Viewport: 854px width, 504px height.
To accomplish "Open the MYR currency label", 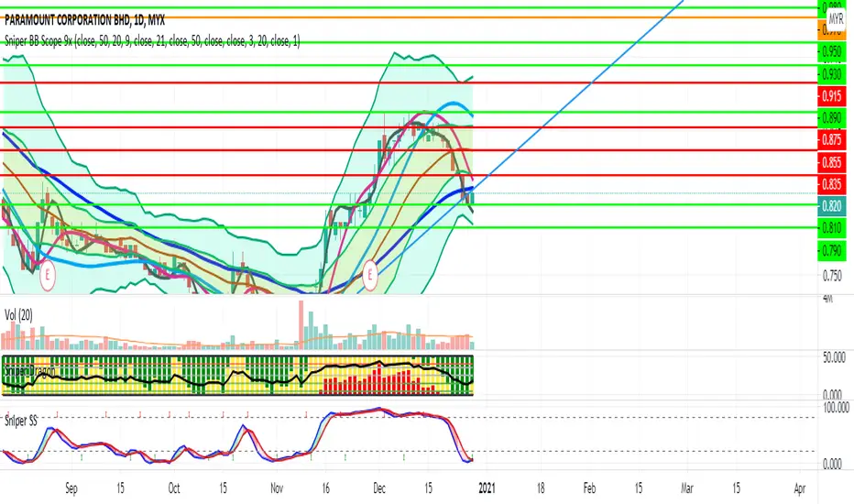I will tap(836, 19).
